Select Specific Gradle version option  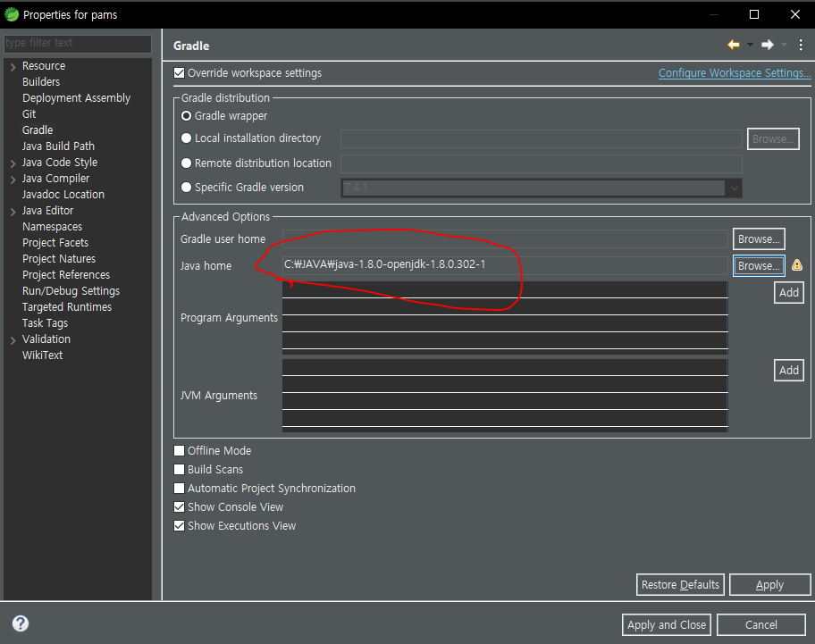click(x=186, y=187)
